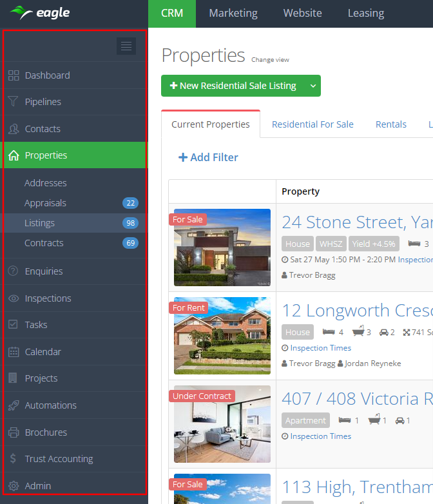
Task: Open Dashboard from the grid icon
Action: 14,75
